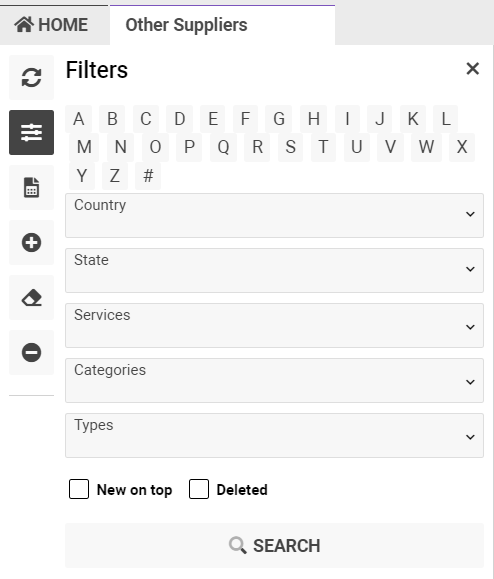Expand the Country dropdown
This screenshot has height=579, width=494.
tap(274, 216)
